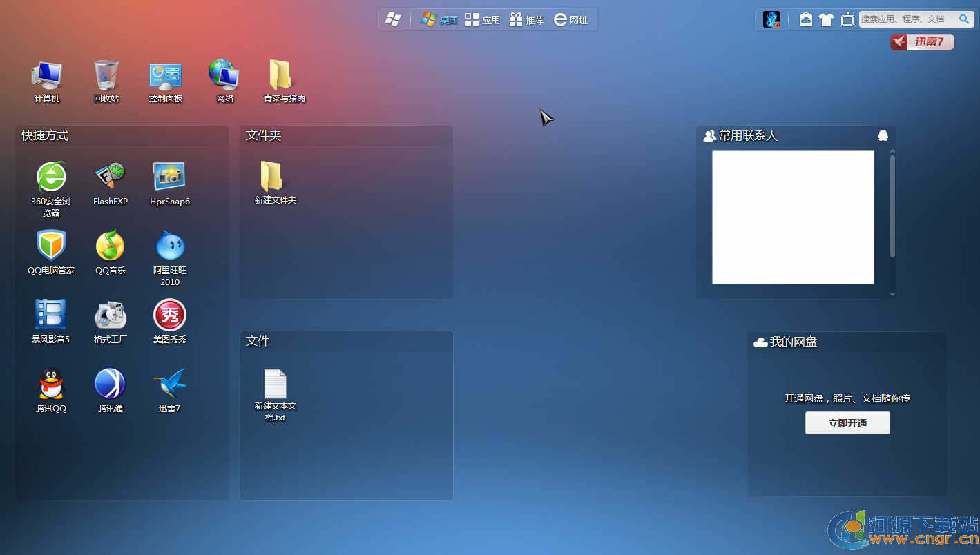Click the skin (T-shirt) icon in top bar
This screenshot has height=555, width=980.
click(x=826, y=20)
